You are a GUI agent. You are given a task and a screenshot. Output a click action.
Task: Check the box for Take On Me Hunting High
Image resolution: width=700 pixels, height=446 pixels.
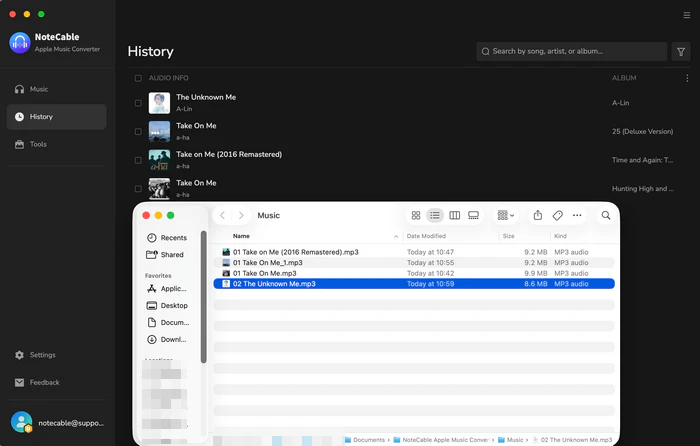tap(138, 189)
